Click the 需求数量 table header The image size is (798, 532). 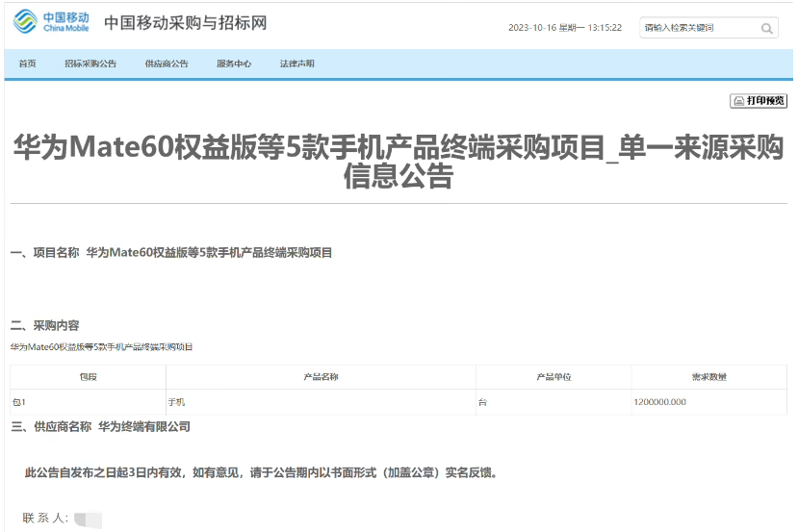[x=708, y=377]
